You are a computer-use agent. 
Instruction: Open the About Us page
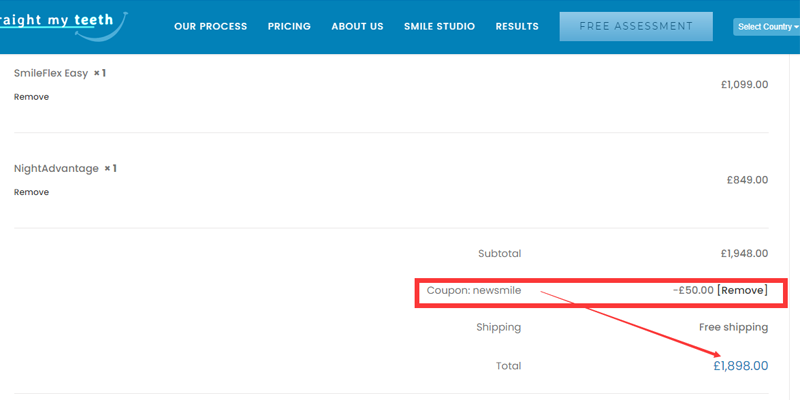(357, 27)
